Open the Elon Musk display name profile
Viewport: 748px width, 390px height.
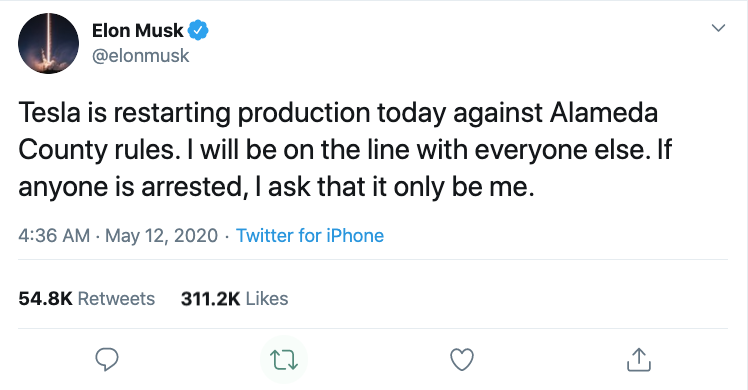[137, 31]
